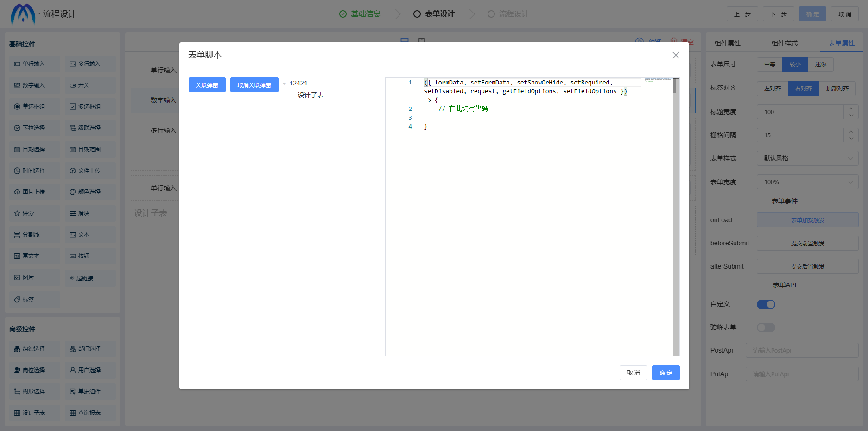Screen dimensions: 868x431
Task: Close the 表单脚本 dialog
Action: click(x=676, y=55)
